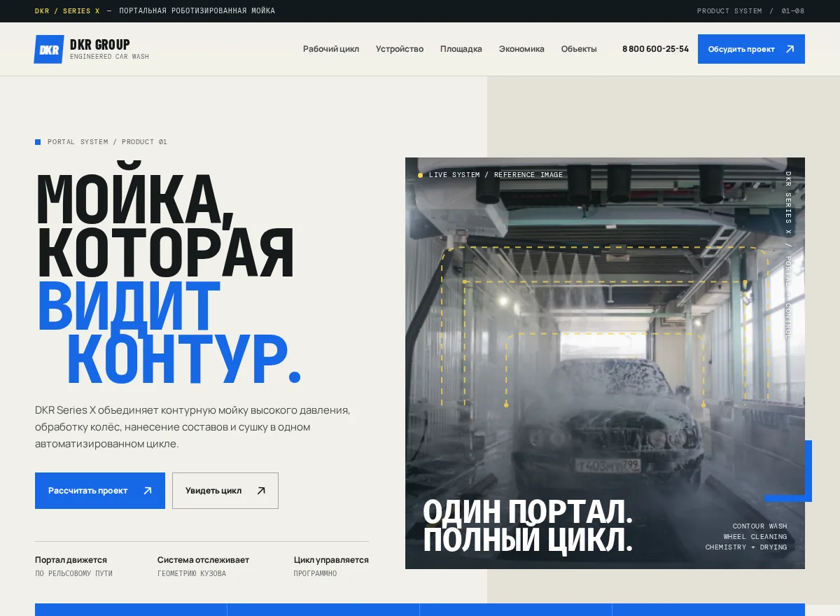
Task: Call the phone number 8 800 600-25-54
Action: pyautogui.click(x=655, y=49)
